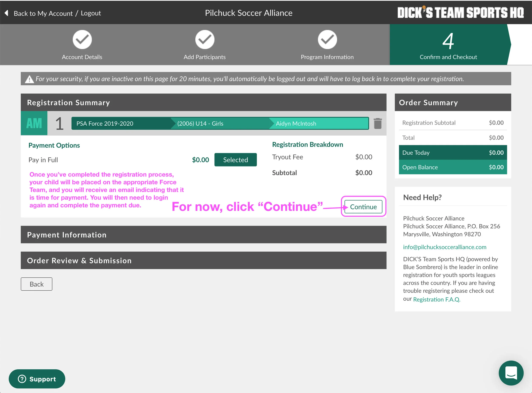Click the question mark icon in Support button
532x393 pixels.
coord(22,379)
